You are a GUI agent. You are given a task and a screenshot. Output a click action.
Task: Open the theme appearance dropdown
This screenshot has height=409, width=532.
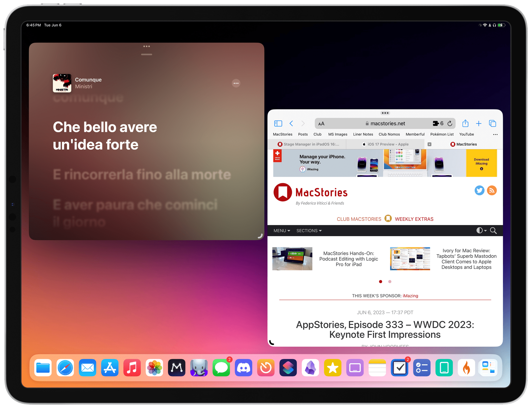(x=481, y=230)
